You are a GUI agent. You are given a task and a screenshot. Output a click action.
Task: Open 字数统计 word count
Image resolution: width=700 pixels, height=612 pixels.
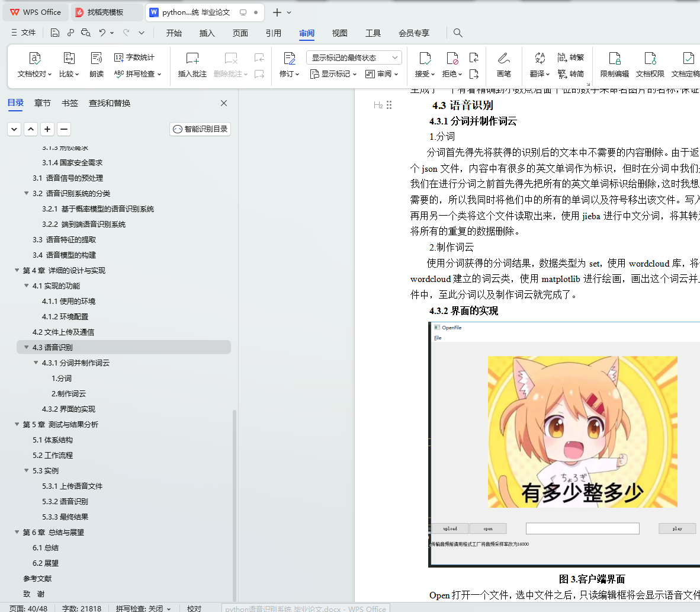click(134, 57)
